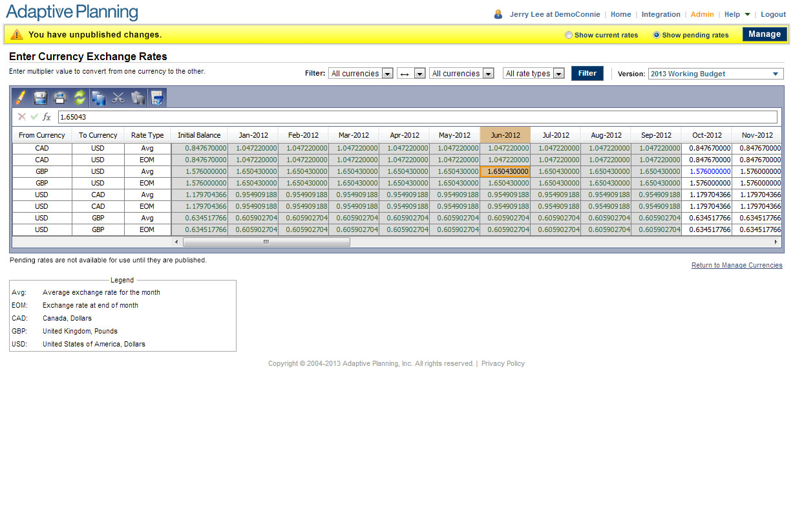
Task: Print the exchange rates sheet
Action: (x=59, y=98)
